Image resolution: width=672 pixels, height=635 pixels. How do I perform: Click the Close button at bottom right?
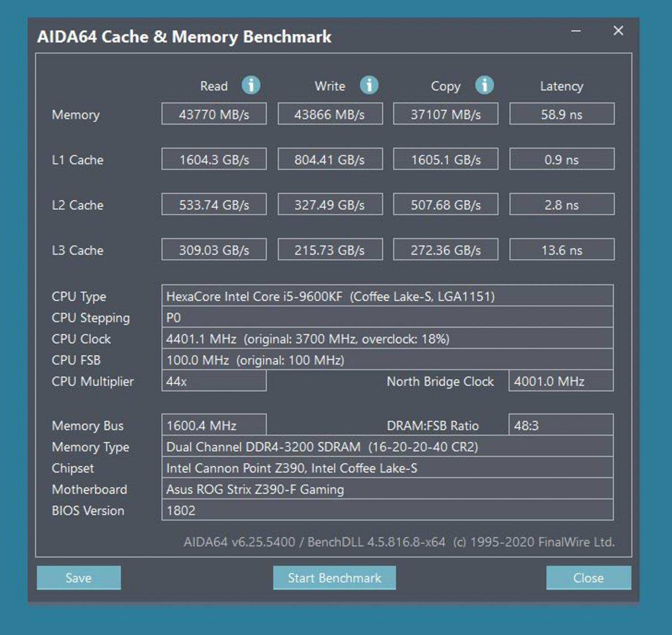point(588,578)
